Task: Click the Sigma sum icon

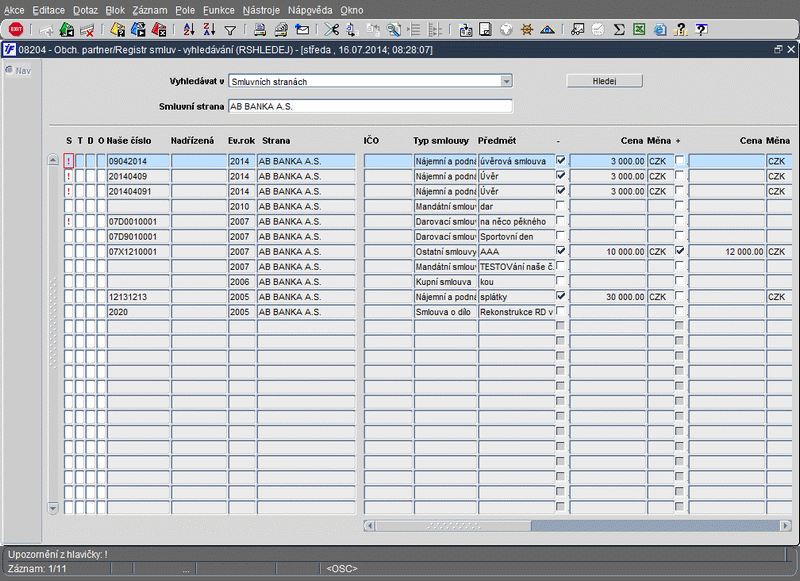Action: click(619, 30)
